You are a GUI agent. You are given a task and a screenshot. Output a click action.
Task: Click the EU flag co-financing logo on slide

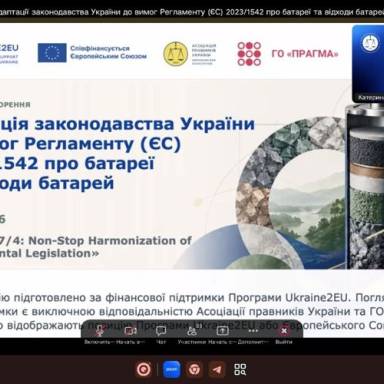(x=52, y=53)
